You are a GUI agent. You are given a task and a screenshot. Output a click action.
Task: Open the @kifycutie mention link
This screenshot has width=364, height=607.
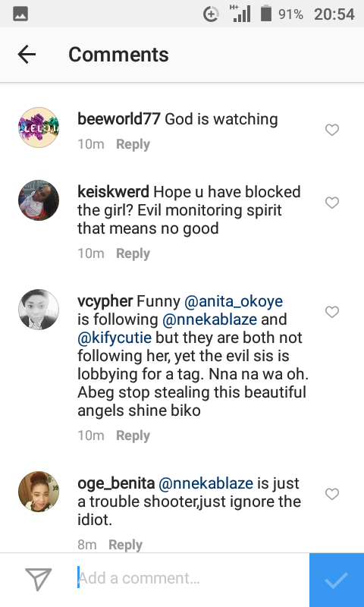pos(115,338)
